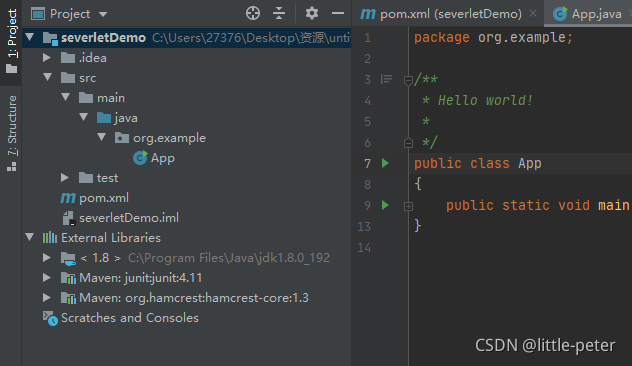Click the blue java source root icon
Viewport: 632px width, 366px height.
coord(104,118)
